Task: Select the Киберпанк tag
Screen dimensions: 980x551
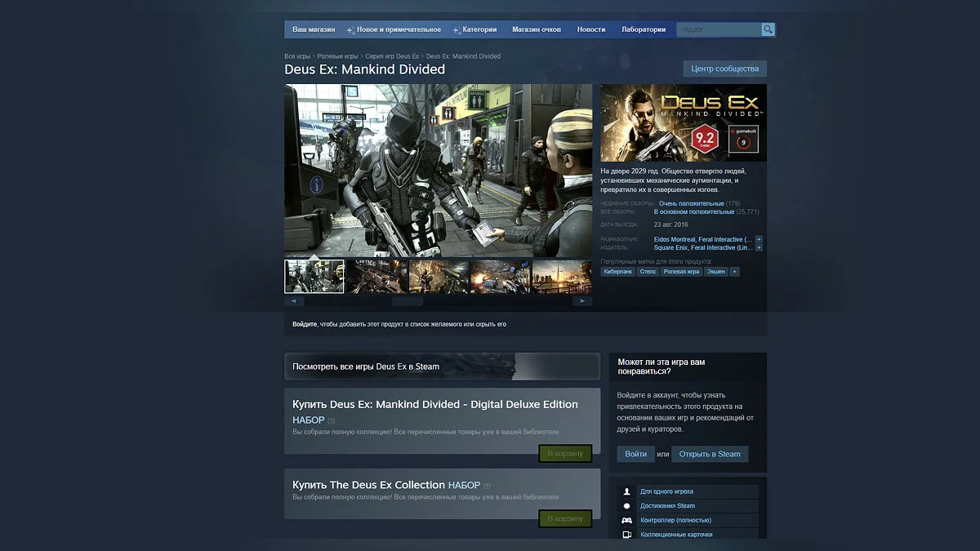Action: [618, 271]
